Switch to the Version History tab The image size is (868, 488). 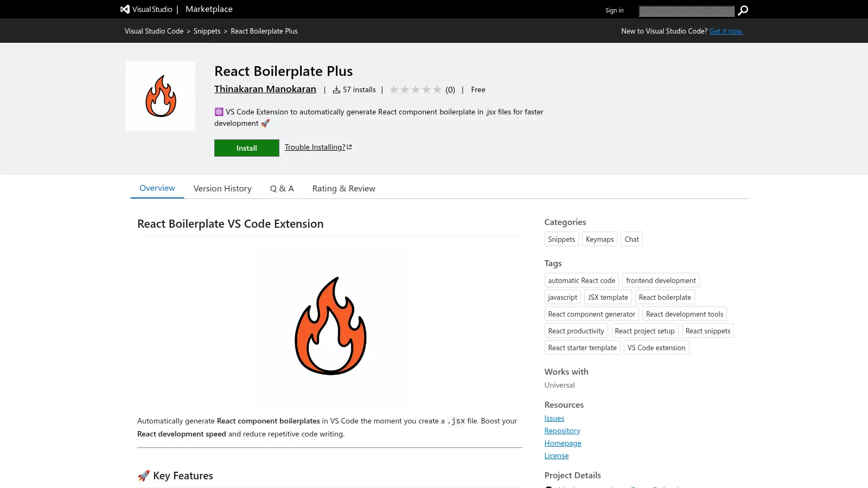(222, 189)
